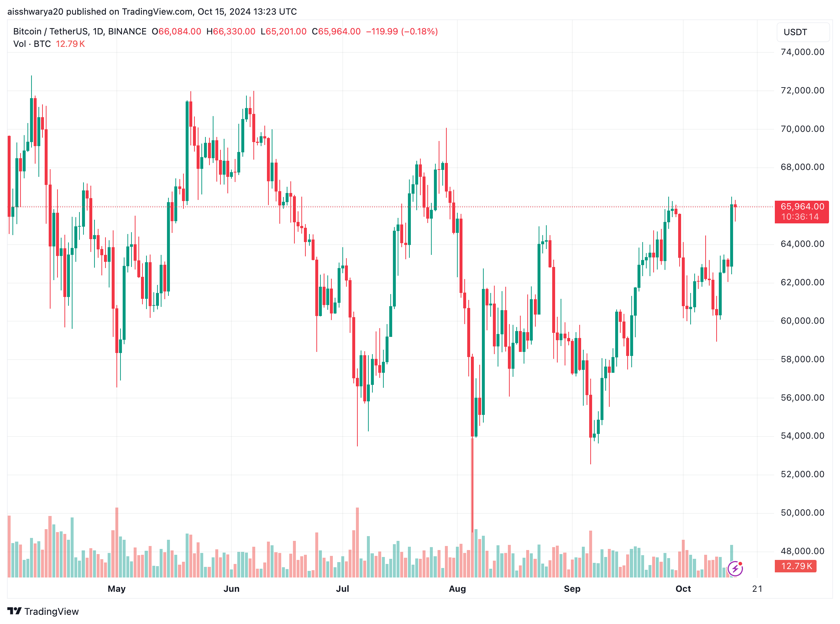This screenshot has height=624, width=840.
Task: Click the TradingView logo at bottom
Action: pos(43,611)
